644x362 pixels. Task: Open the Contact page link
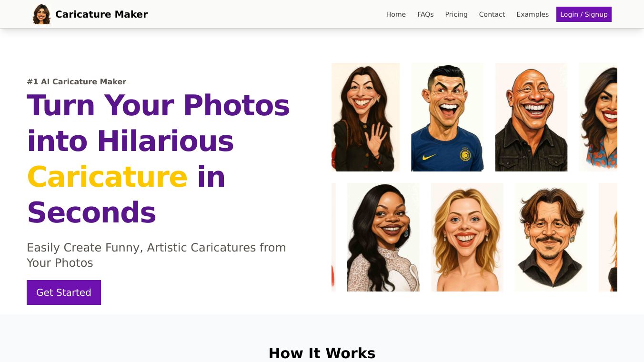pyautogui.click(x=492, y=14)
